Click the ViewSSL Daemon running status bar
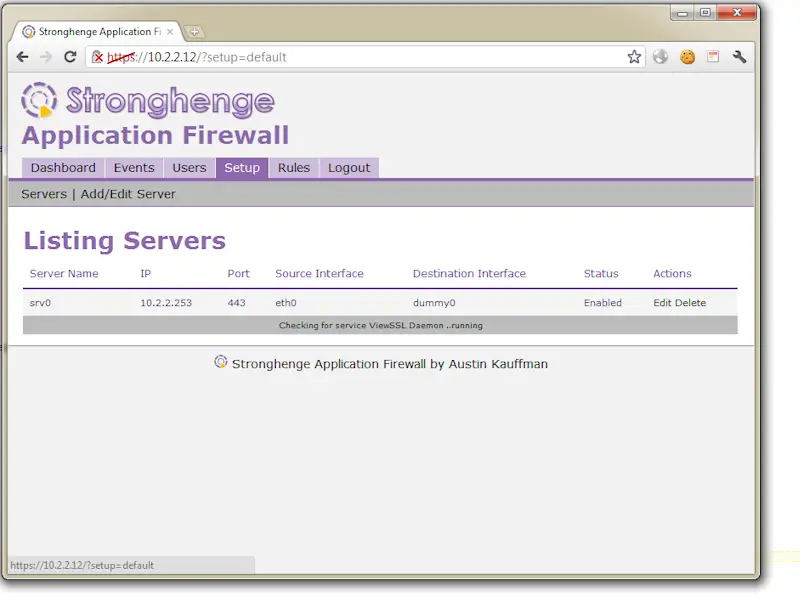The image size is (800, 600). click(x=380, y=325)
